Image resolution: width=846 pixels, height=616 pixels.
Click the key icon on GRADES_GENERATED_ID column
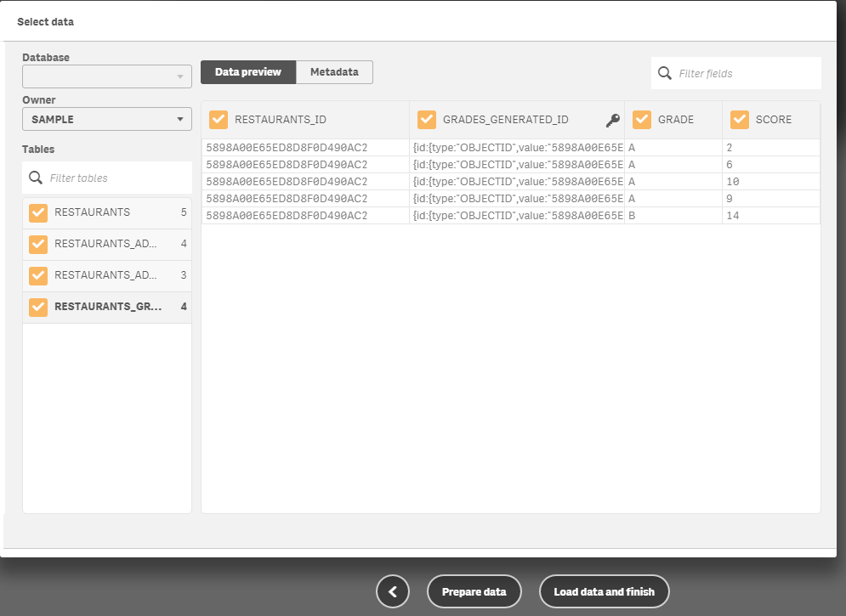[x=612, y=120]
